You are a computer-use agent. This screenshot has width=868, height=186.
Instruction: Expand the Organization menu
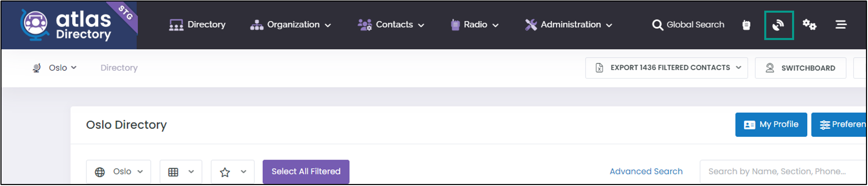click(291, 25)
